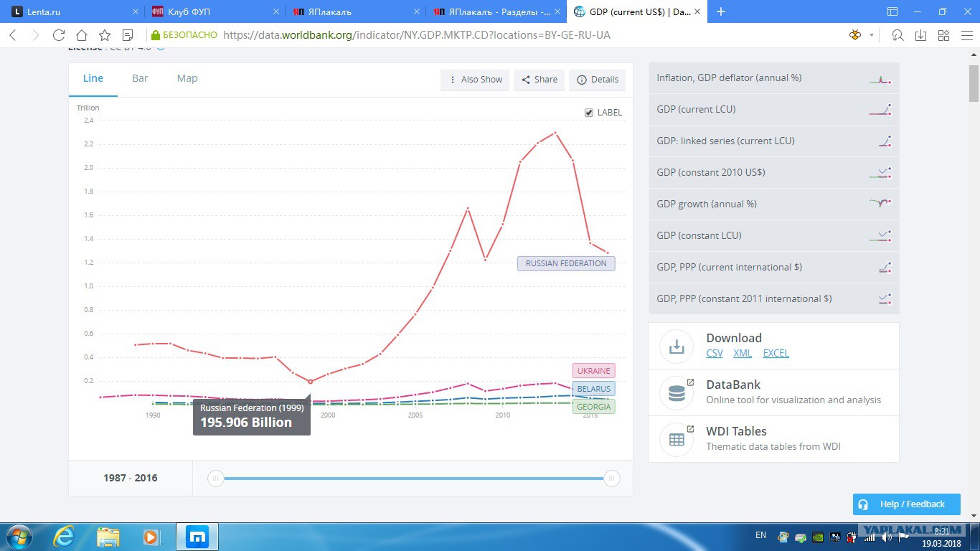Switch to the Клуб ФУП browser tab

click(x=215, y=11)
